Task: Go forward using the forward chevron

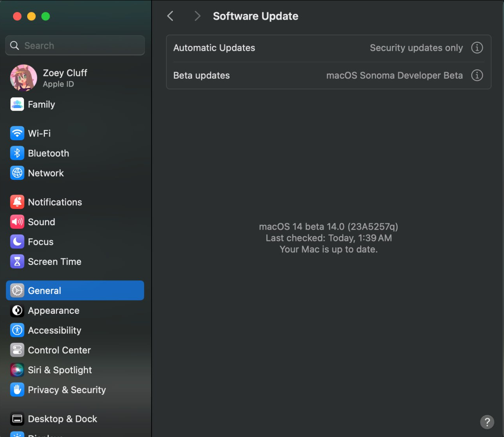Action: coord(197,16)
